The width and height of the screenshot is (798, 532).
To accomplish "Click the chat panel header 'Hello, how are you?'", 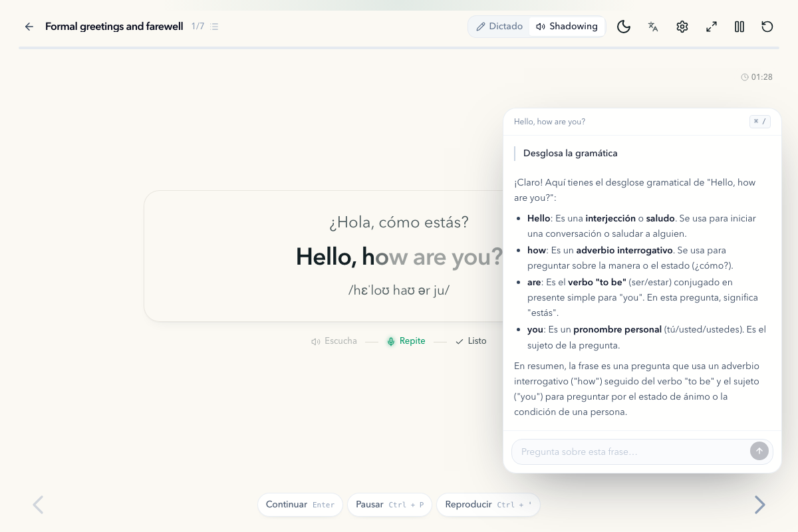I will point(549,122).
